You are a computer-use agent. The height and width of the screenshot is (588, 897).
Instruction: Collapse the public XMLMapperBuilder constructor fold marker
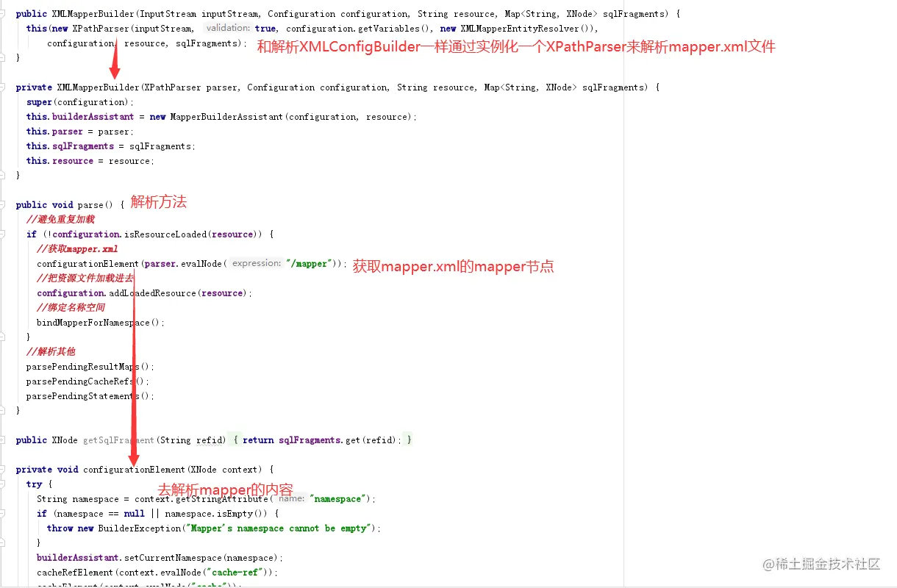point(4,14)
